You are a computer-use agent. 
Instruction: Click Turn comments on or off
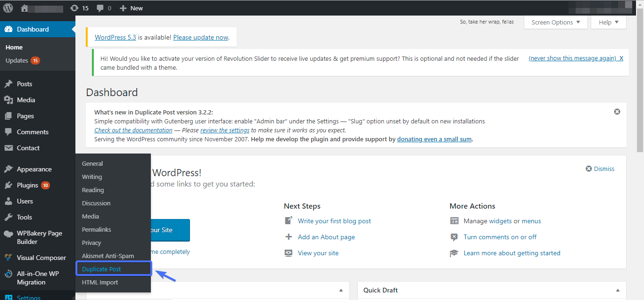pyautogui.click(x=500, y=237)
